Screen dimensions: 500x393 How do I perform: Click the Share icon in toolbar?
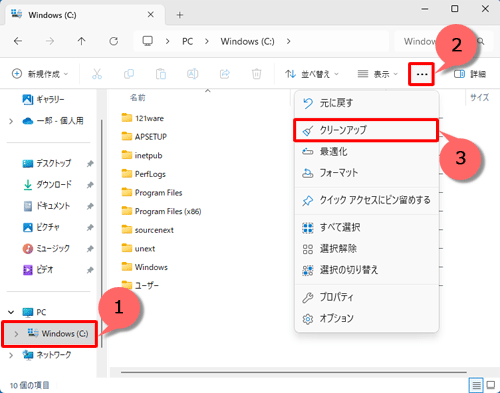[225, 74]
